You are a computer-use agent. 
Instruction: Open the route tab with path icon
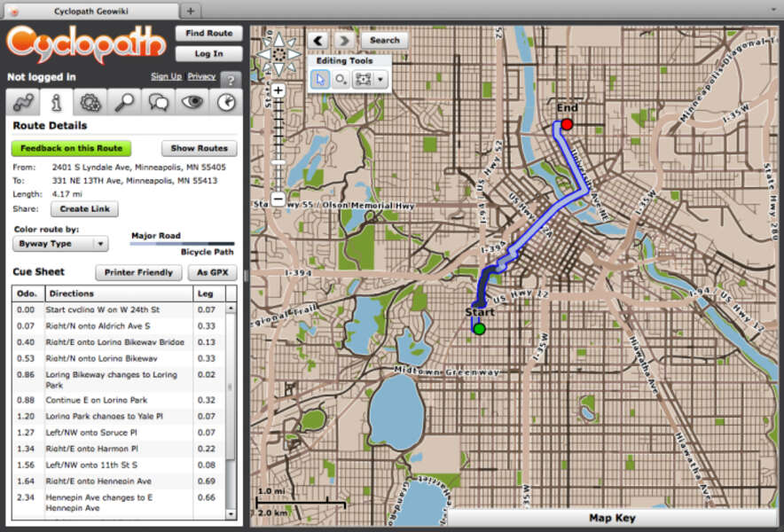point(22,102)
